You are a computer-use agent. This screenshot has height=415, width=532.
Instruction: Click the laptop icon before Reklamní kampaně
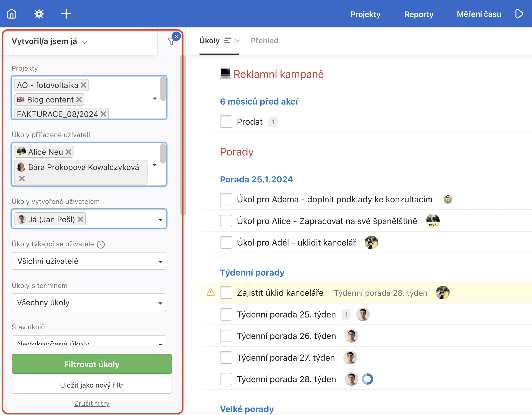pos(225,74)
